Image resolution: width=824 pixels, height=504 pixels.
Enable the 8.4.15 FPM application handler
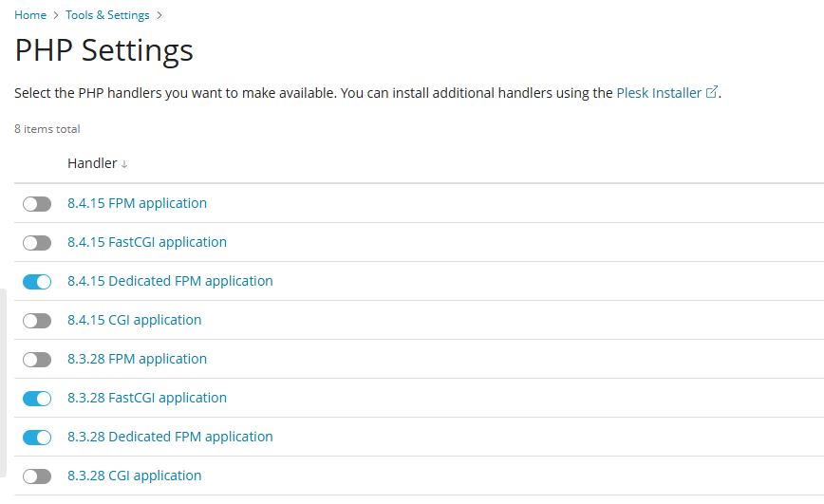pyautogui.click(x=37, y=204)
